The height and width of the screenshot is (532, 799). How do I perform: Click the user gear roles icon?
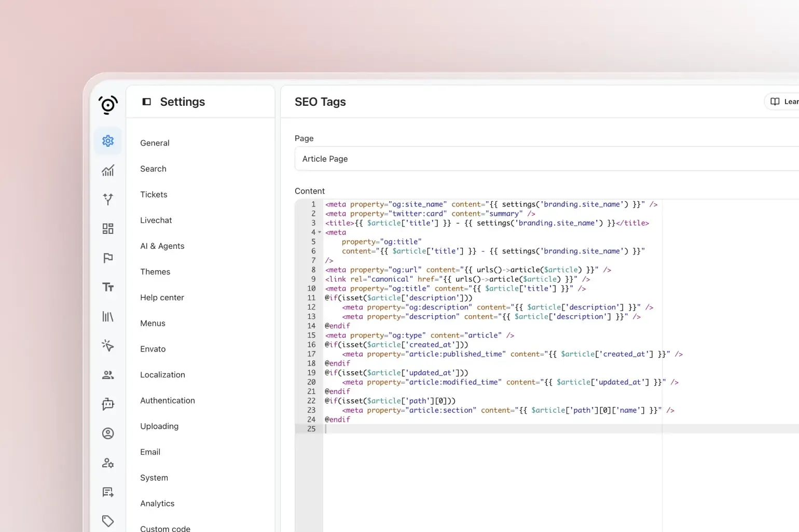point(108,463)
